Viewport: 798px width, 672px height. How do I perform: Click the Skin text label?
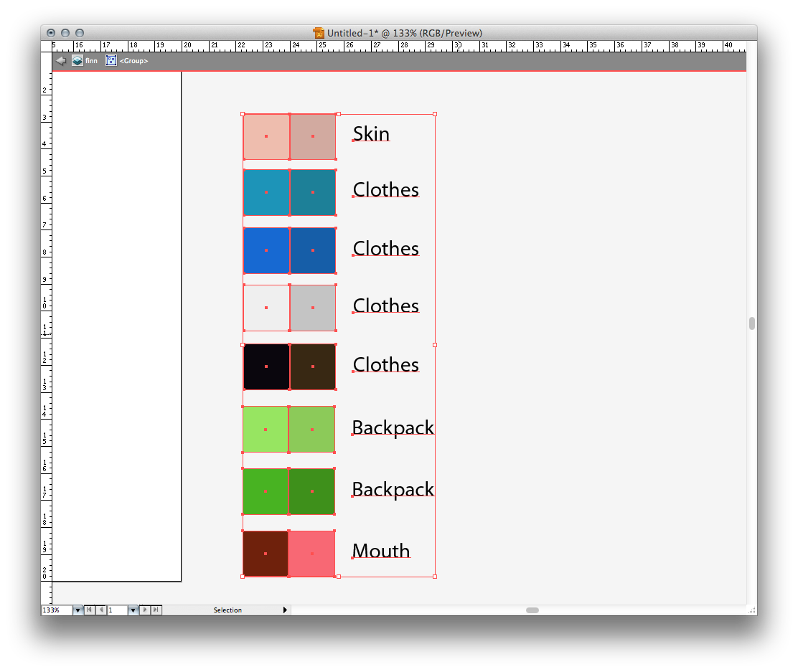tap(371, 134)
